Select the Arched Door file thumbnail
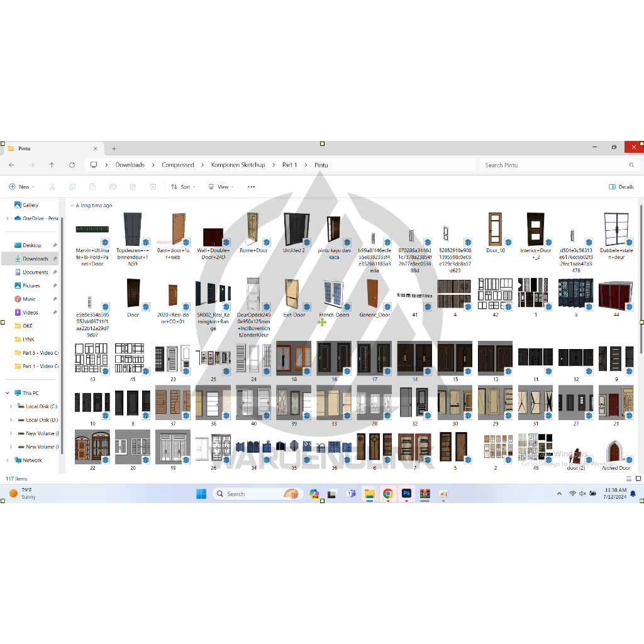Screen dimensions: 644x644 tap(616, 450)
